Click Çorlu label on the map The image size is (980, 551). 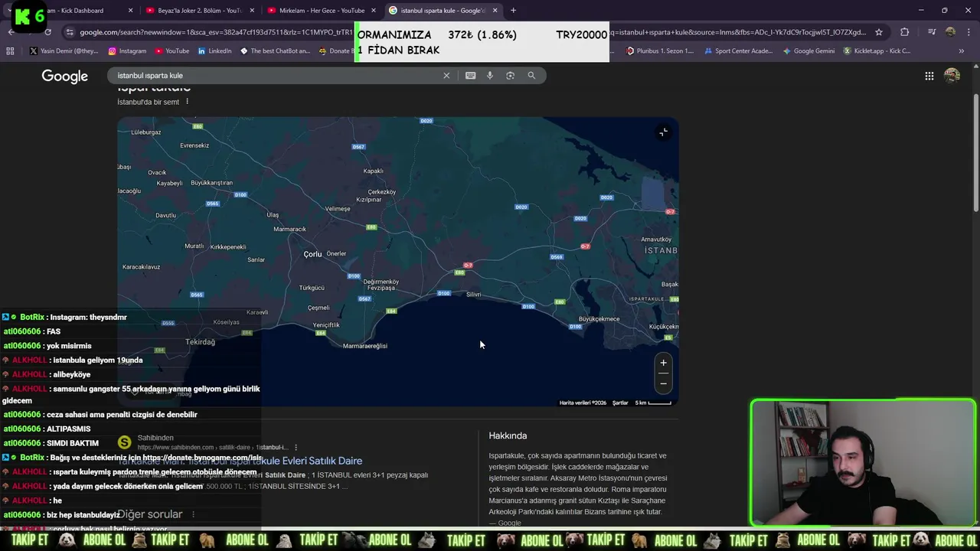(312, 254)
